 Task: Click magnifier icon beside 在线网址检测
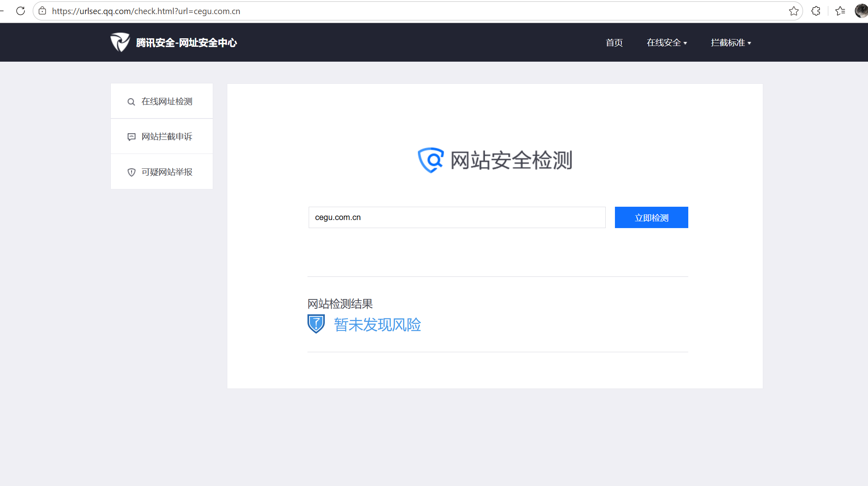point(131,102)
